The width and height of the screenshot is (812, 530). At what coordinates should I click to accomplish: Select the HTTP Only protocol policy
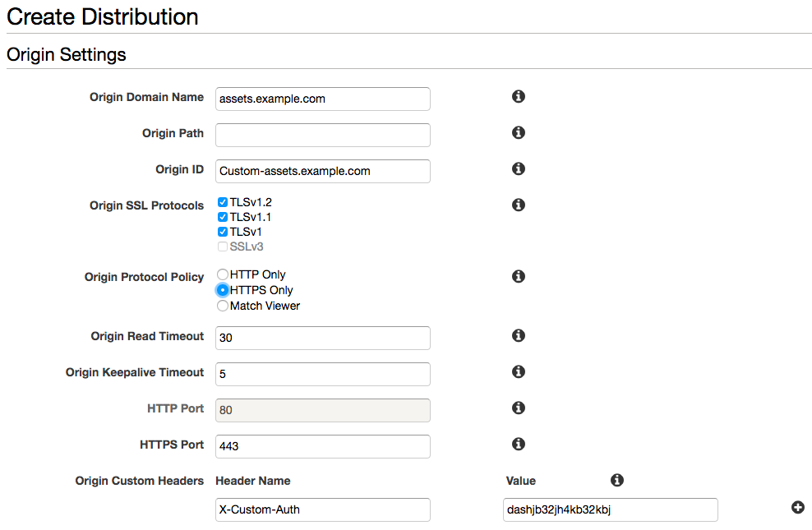(222, 274)
